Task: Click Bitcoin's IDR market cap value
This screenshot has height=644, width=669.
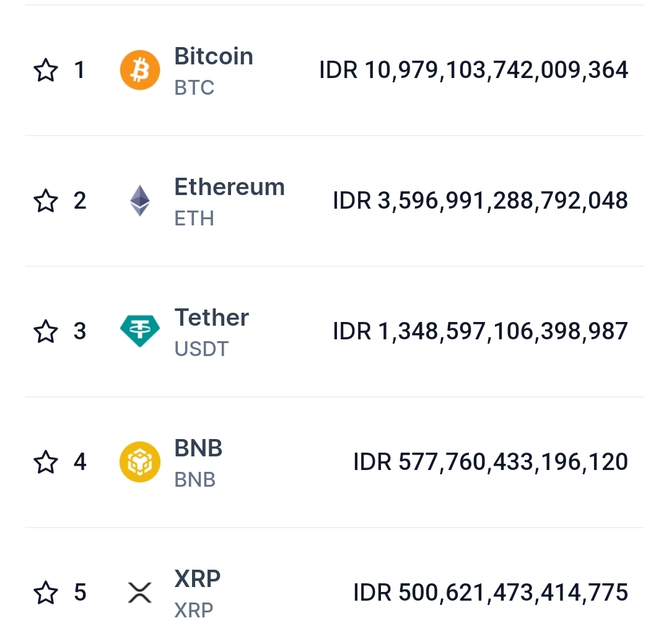Action: point(474,70)
